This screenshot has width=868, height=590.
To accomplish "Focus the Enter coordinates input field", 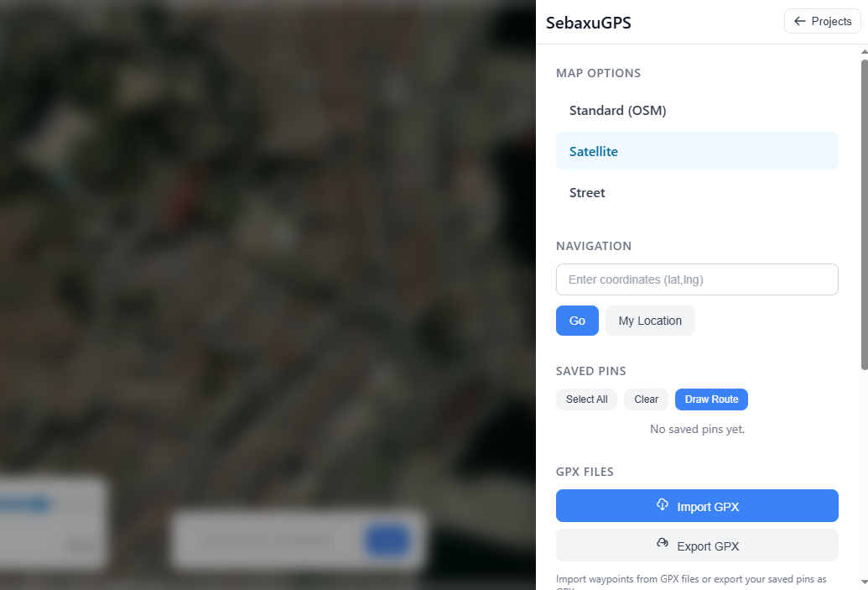I will [x=697, y=279].
